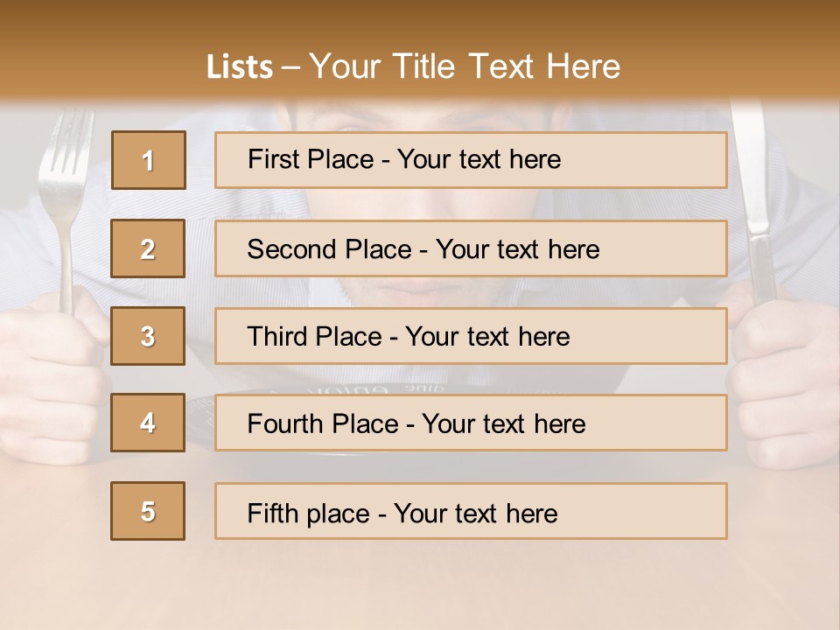This screenshot has height=630, width=840.
Task: Select the First Place text bar
Action: [x=471, y=160]
